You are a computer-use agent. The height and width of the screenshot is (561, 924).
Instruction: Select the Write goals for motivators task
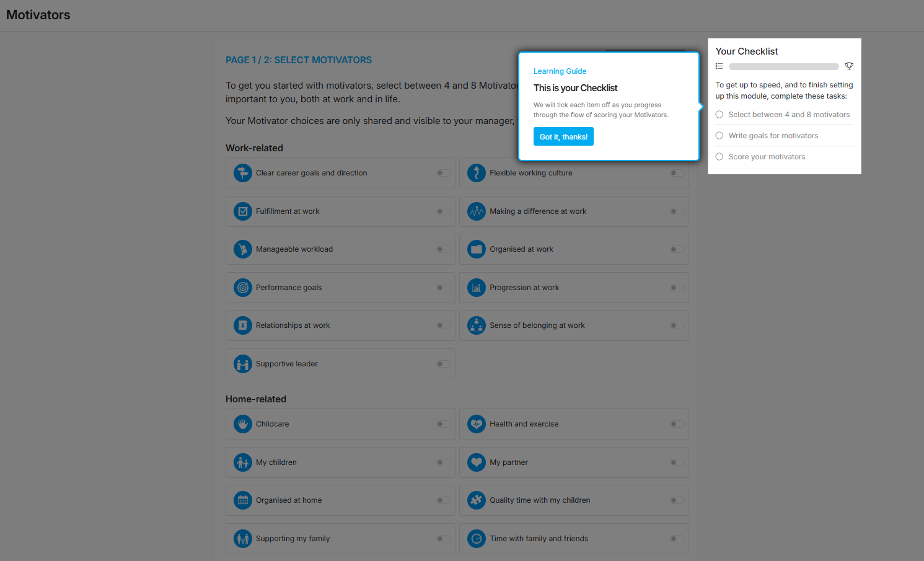(785, 136)
